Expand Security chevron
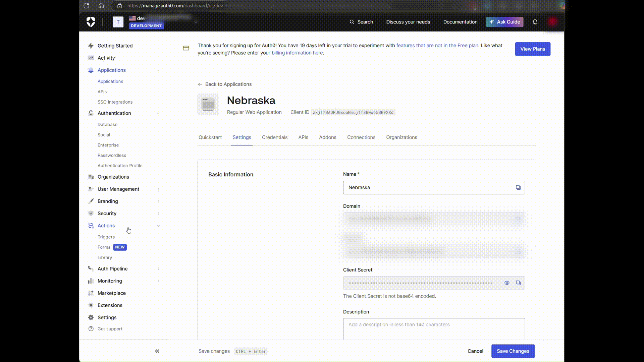 pos(158,213)
